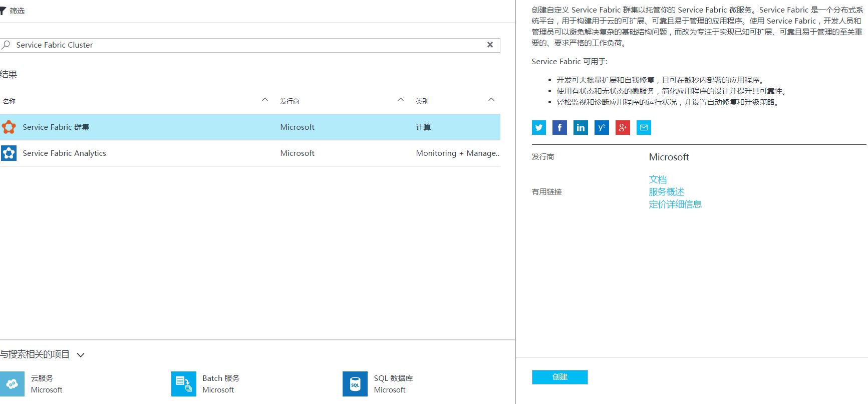Open the 文档 link
Viewport: 868px width, 404px height.
coord(658,179)
